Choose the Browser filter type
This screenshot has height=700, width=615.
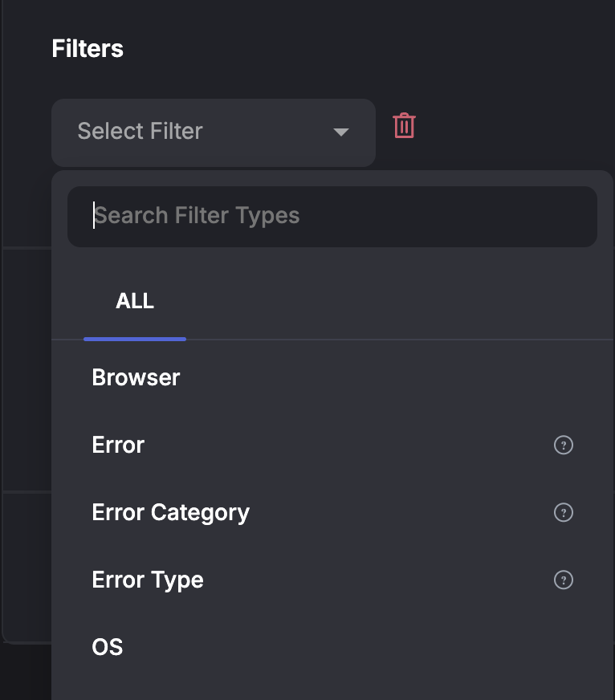coord(136,377)
